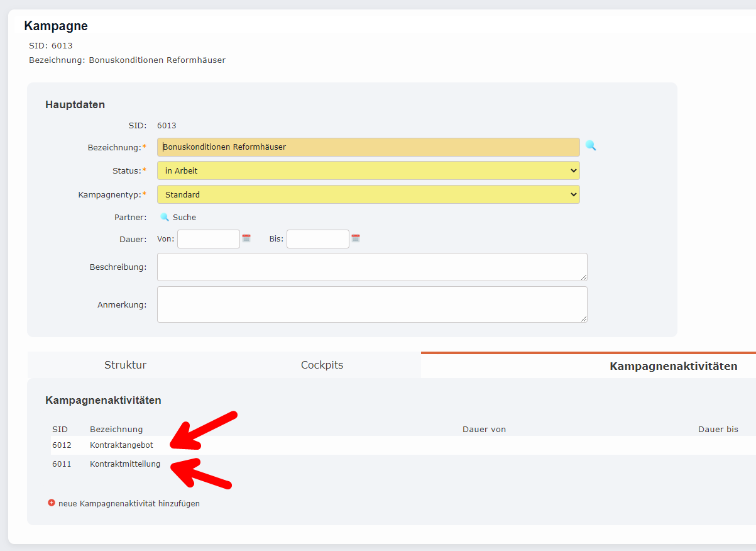Click 'neue Kampagnenaktivität hinzufügen'

point(128,503)
